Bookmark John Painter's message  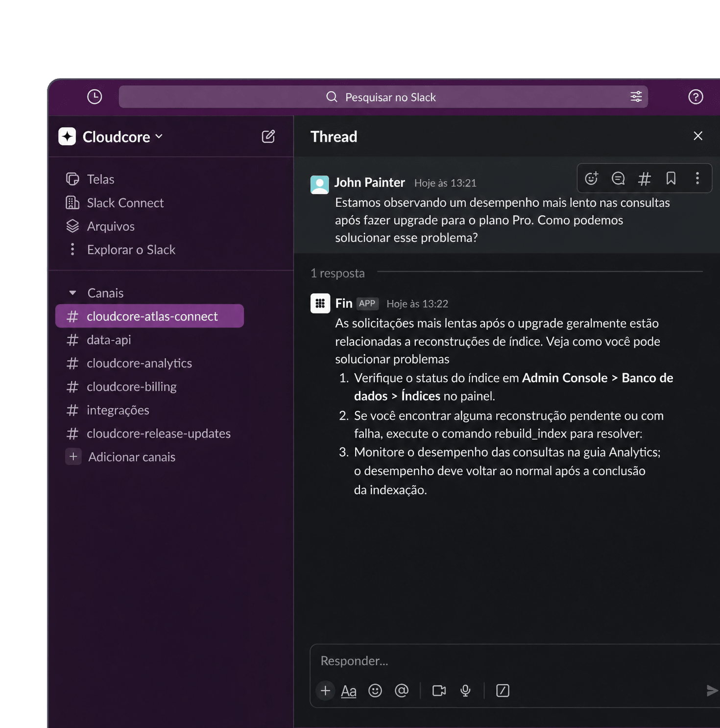671,178
